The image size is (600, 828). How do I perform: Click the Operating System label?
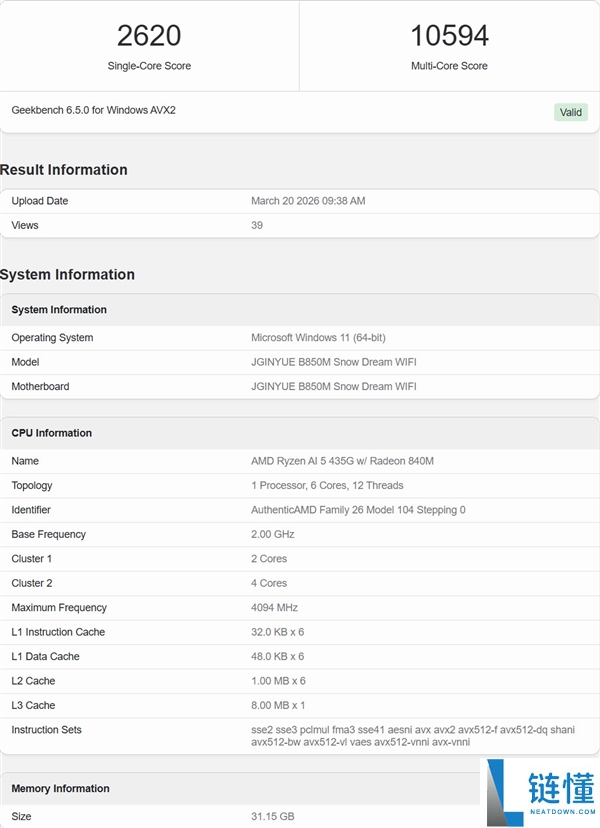coord(52,337)
